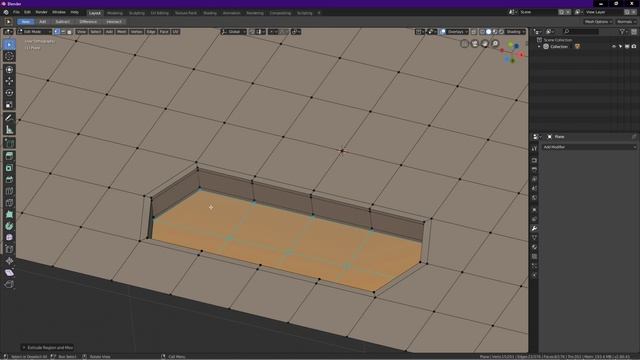Enable vertex select mode
The image size is (640, 360).
click(x=57, y=31)
